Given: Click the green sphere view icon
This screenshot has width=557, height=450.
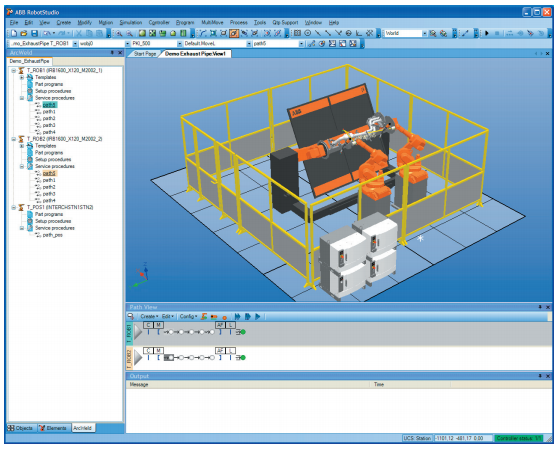Looking at the screenshot, I should 142,33.
